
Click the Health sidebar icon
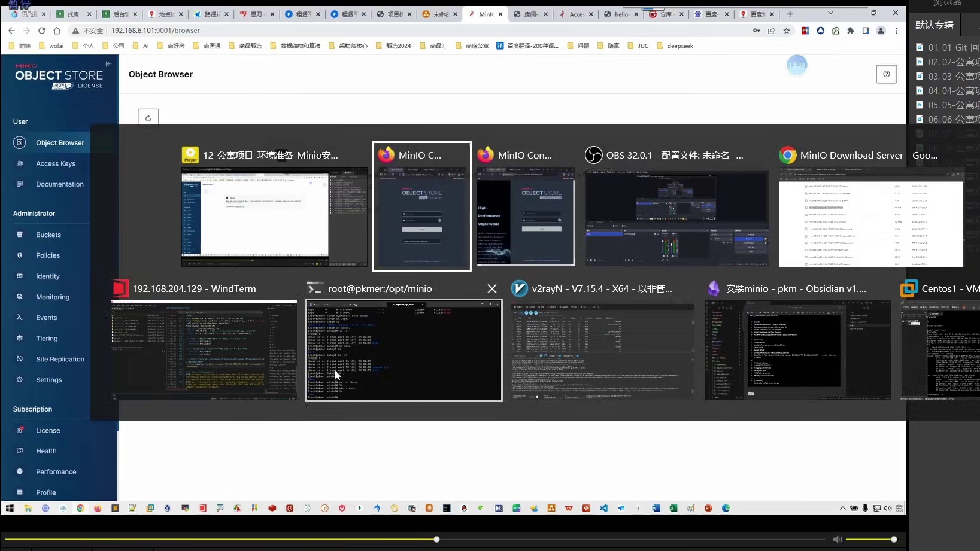pos(20,451)
